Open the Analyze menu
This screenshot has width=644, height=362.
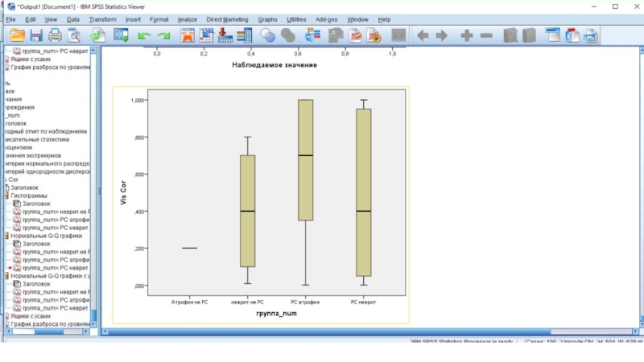tap(187, 19)
